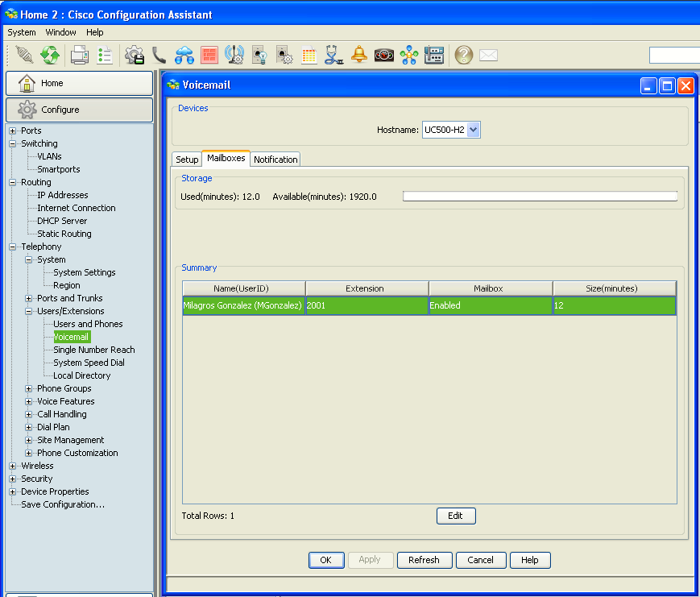Sort by the Extension column header
The image size is (700, 597).
click(x=367, y=288)
